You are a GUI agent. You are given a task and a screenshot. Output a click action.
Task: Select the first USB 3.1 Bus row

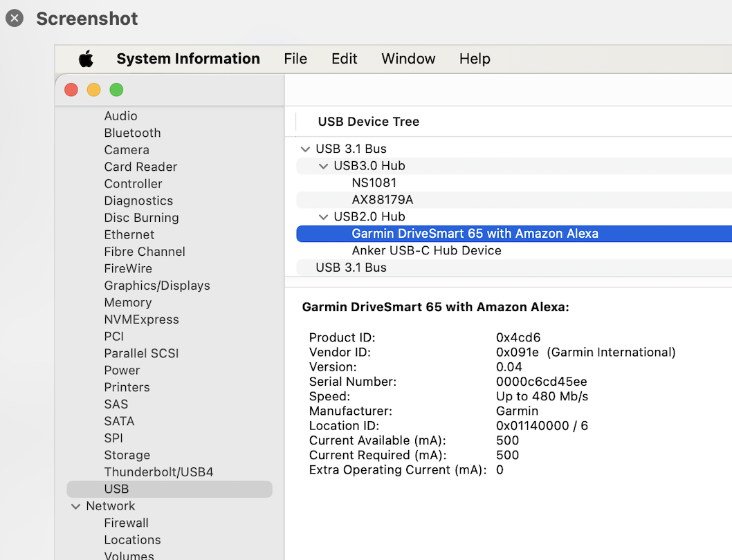pyautogui.click(x=514, y=149)
